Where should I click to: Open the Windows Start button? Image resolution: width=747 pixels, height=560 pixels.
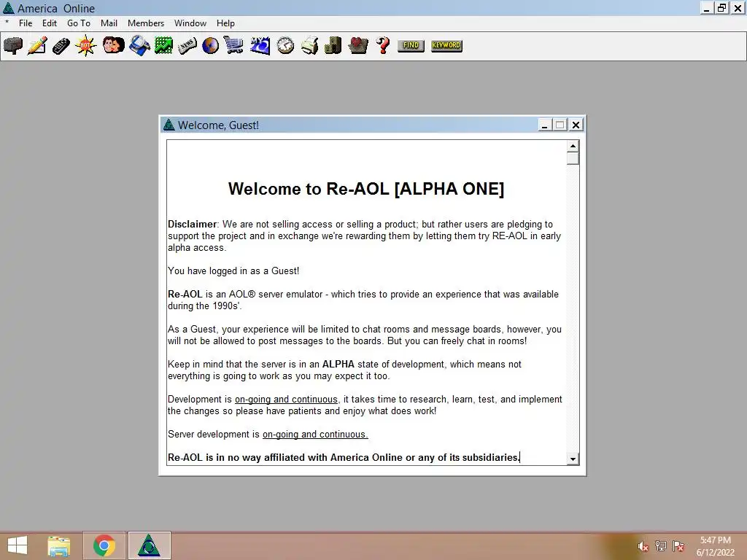pos(18,545)
